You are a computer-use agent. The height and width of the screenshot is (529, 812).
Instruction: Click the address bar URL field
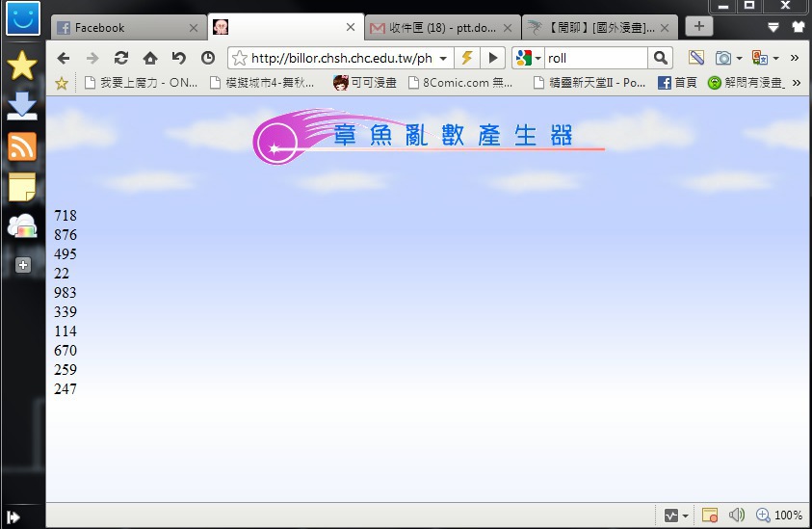(x=342, y=58)
